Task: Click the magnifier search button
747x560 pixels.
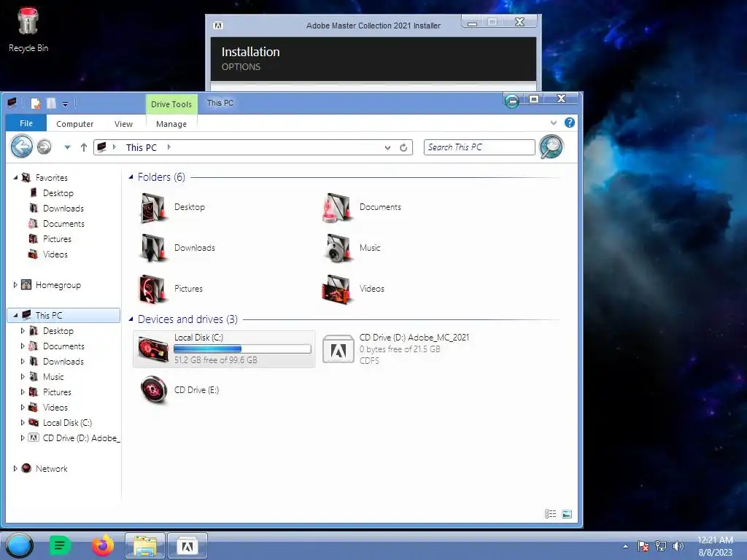Action: [551, 147]
